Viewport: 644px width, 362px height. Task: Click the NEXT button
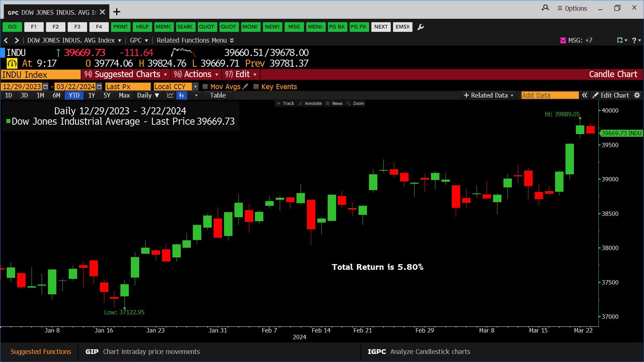(381, 27)
